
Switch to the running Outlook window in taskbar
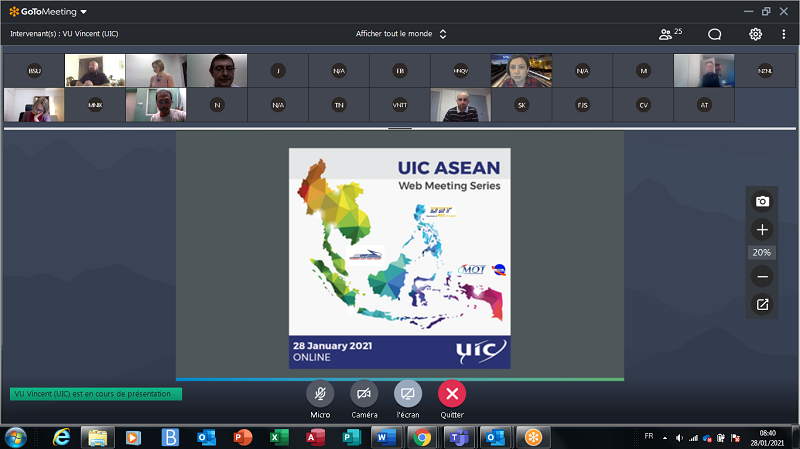(495, 437)
